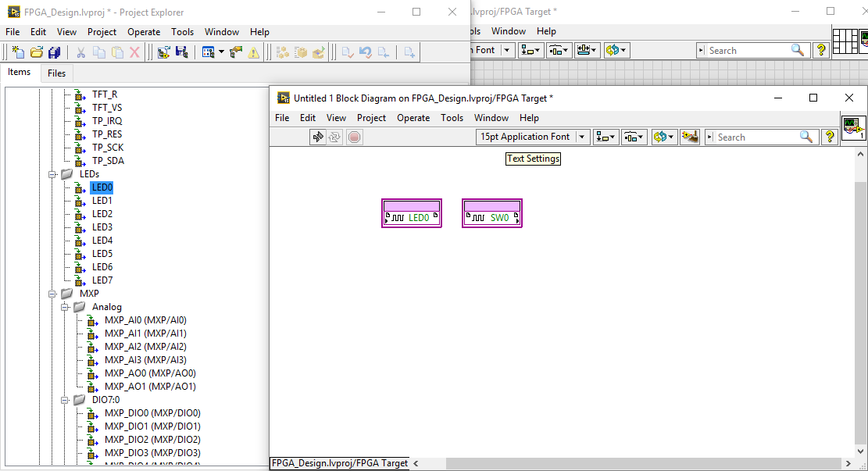Image resolution: width=868 pixels, height=471 pixels.
Task: Collapse the Analog folder in project tree
Action: 66,307
